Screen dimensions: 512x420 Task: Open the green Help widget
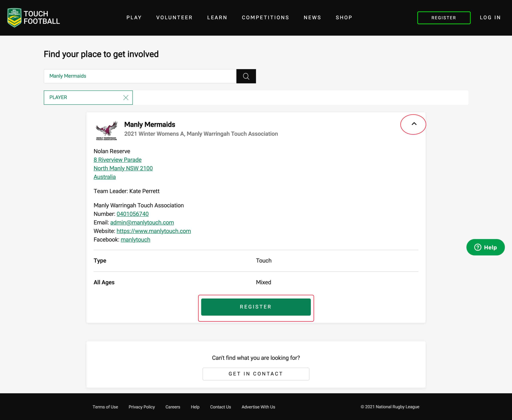click(x=485, y=247)
